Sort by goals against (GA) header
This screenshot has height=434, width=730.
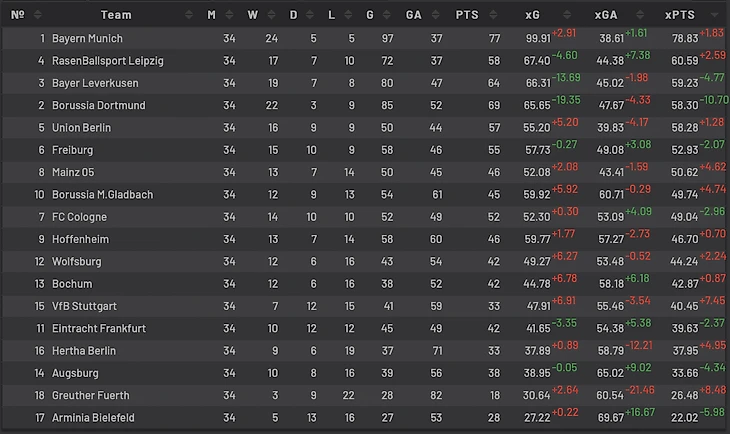413,15
